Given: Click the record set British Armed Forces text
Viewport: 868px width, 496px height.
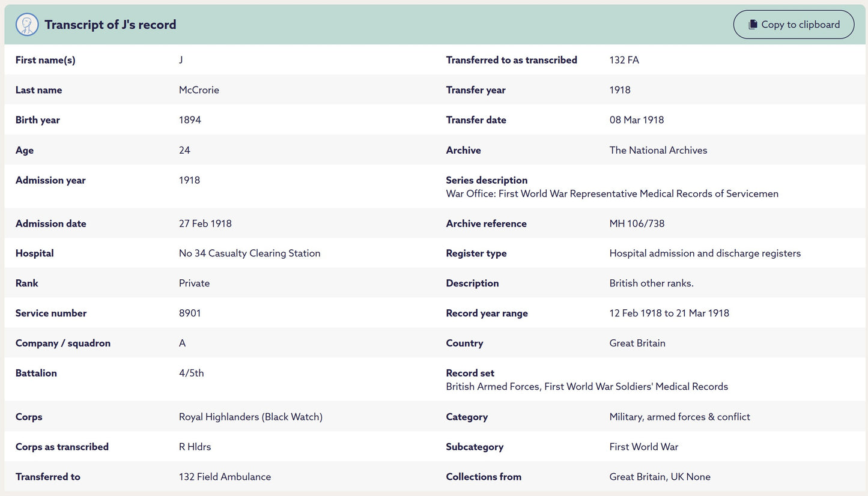Looking at the screenshot, I should point(587,387).
